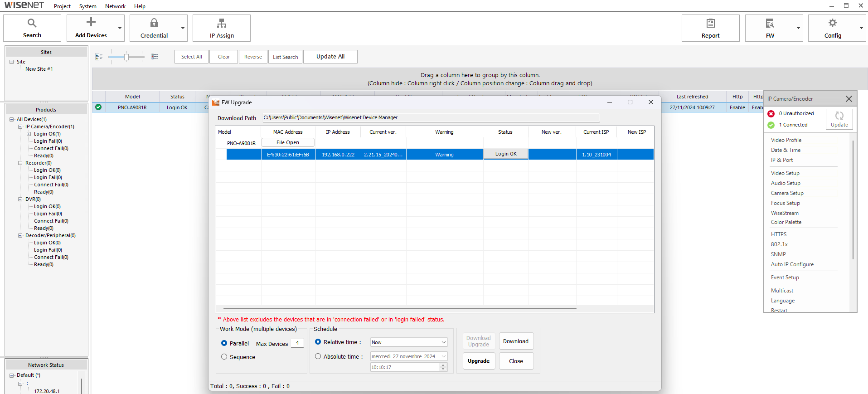Viewport: 868px width, 394px height.
Task: Open the Help menu
Action: [140, 6]
